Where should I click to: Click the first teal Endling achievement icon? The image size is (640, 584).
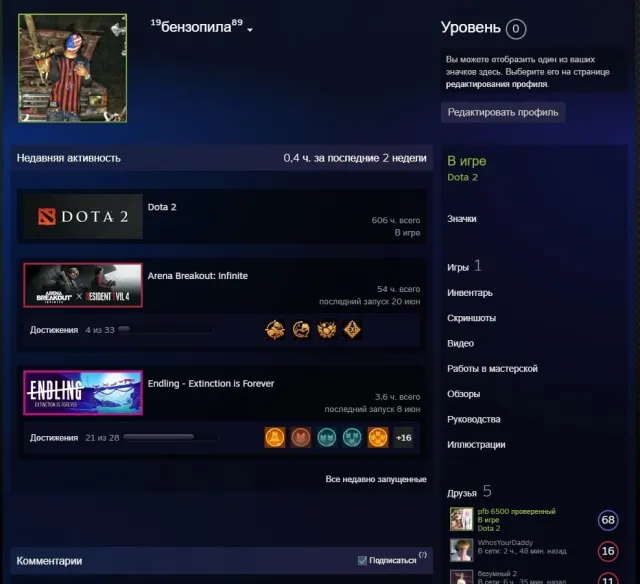point(327,437)
